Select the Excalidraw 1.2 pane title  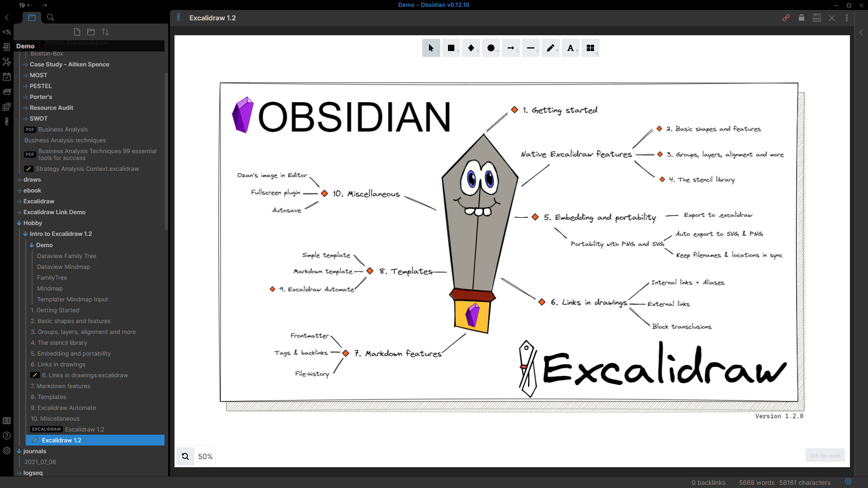(212, 18)
